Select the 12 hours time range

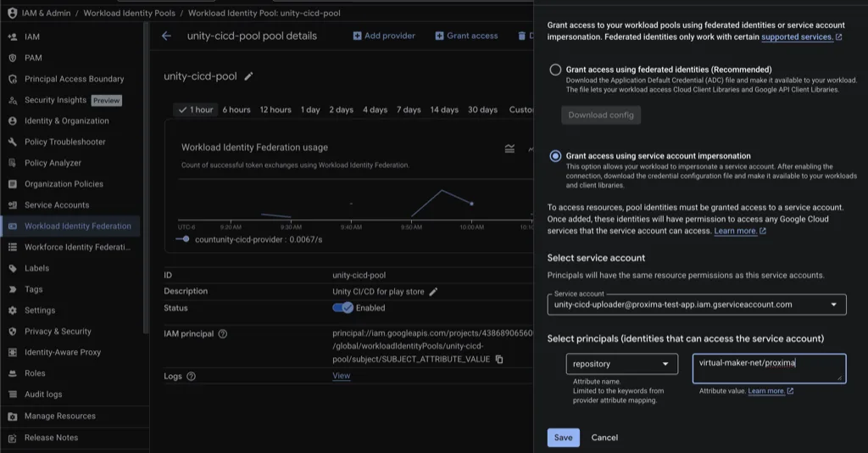point(275,109)
